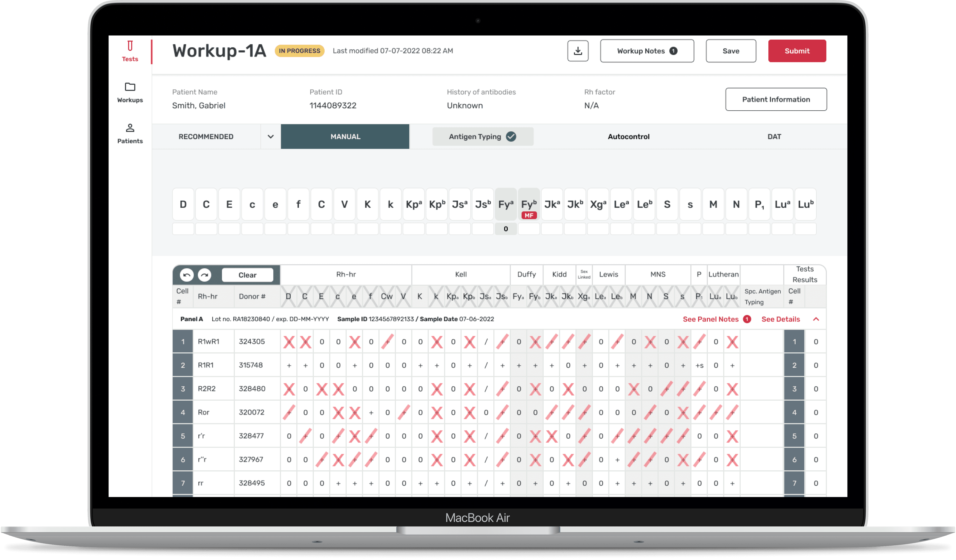Click the Clear button in panel header
Screen dimensions: 956x560
pos(247,275)
